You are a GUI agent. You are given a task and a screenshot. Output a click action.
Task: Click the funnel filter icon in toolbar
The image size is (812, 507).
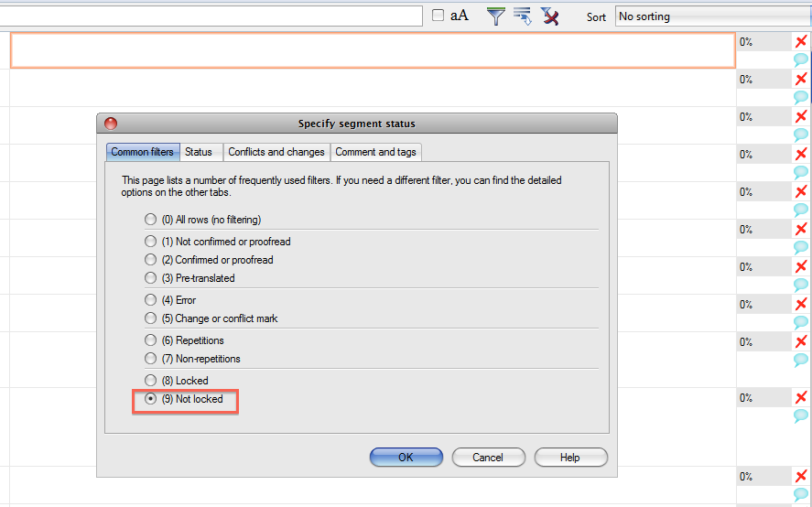[x=495, y=16]
